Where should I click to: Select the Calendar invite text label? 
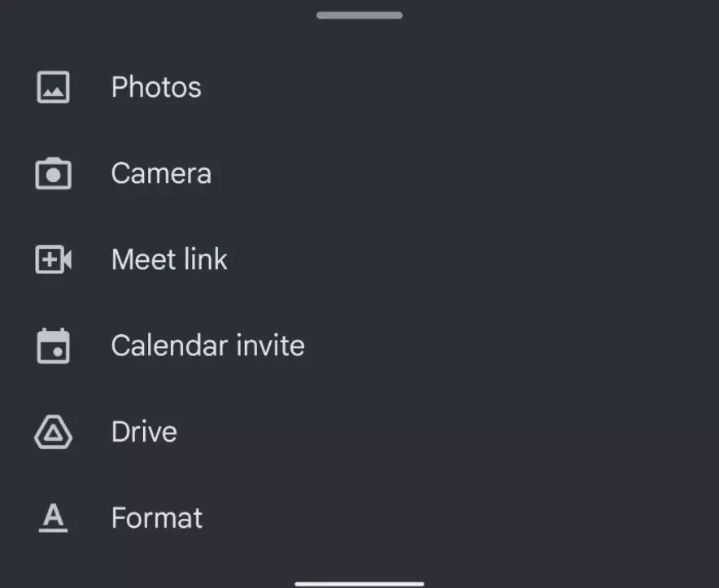pos(207,346)
